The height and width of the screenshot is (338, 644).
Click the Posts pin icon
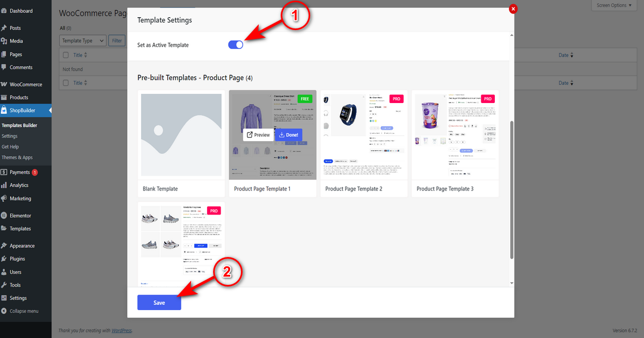(4, 28)
